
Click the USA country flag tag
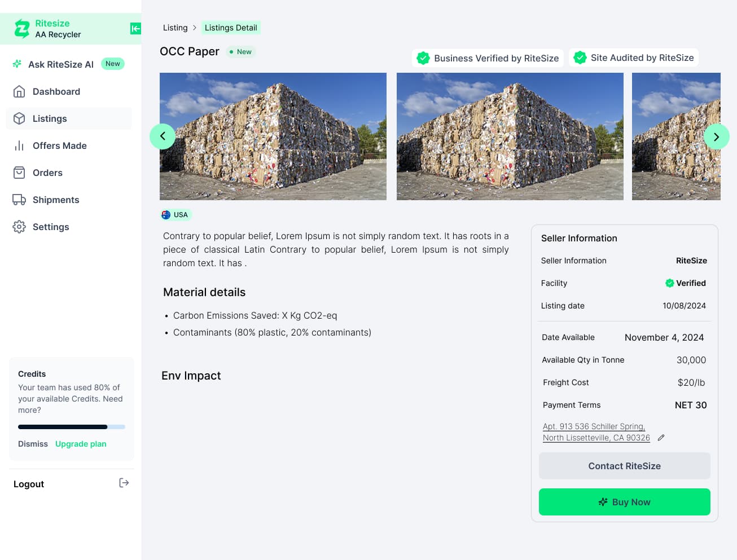coord(176,214)
